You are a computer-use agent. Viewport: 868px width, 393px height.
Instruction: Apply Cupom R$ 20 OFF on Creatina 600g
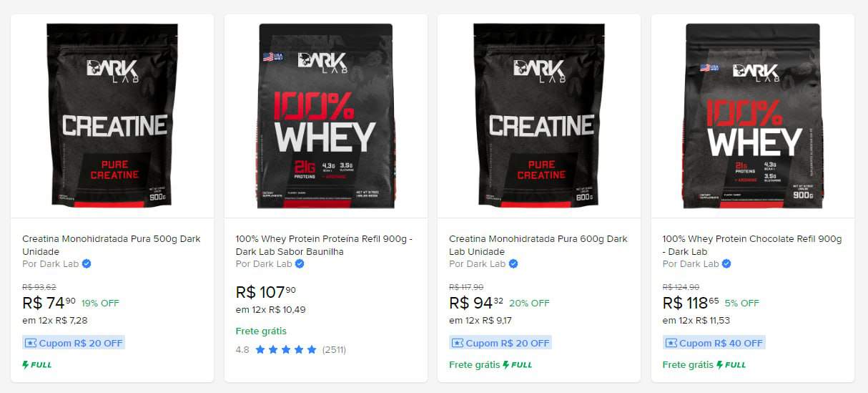pos(500,343)
